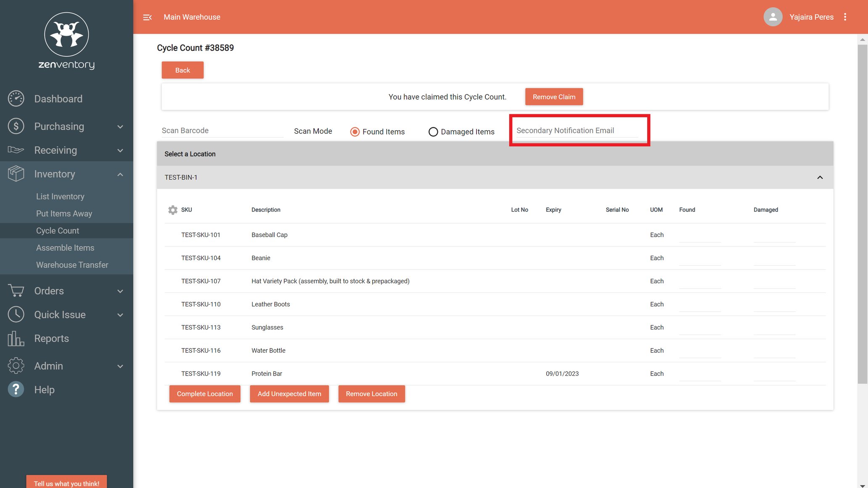The height and width of the screenshot is (488, 868).
Task: Collapse the TEST-BIN-1 location panel
Action: (x=820, y=177)
